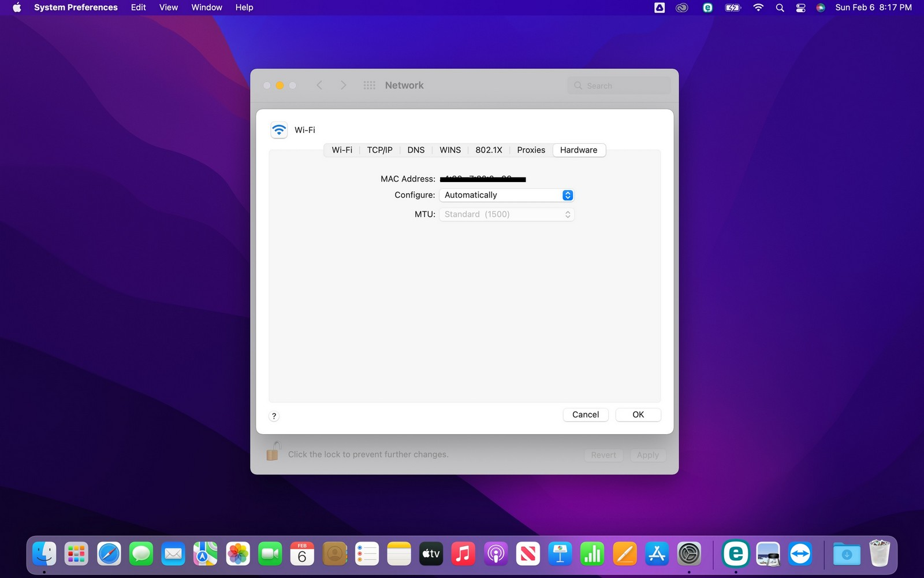The height and width of the screenshot is (578, 924).
Task: Open the App Store from the Dock
Action: coord(657,554)
